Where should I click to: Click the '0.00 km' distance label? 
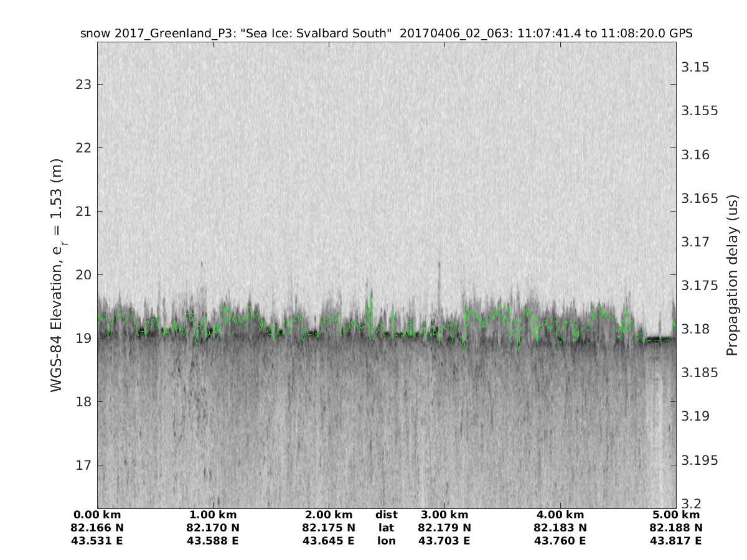pyautogui.click(x=97, y=515)
